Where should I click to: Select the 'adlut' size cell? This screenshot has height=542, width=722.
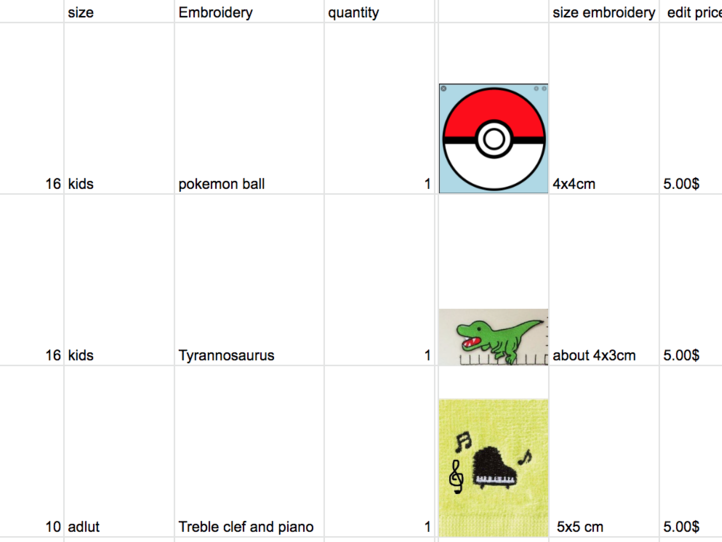pyautogui.click(x=119, y=451)
